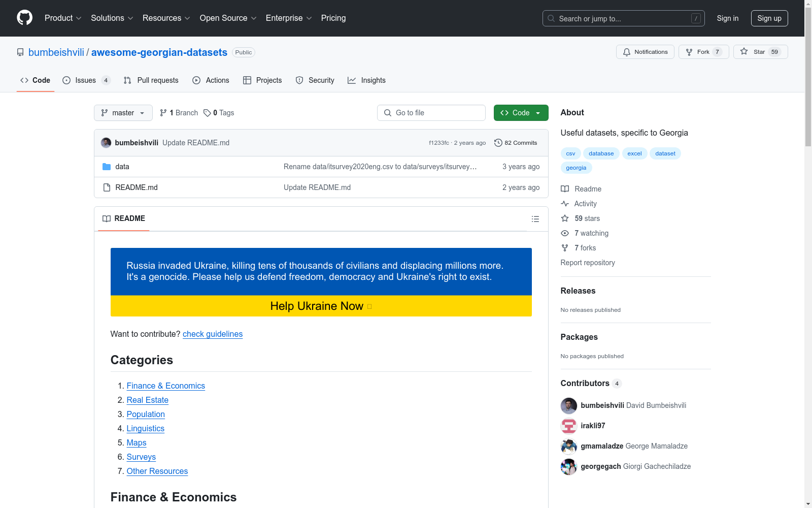
Task: Jump to Finance & Economics category
Action: [x=166, y=386]
